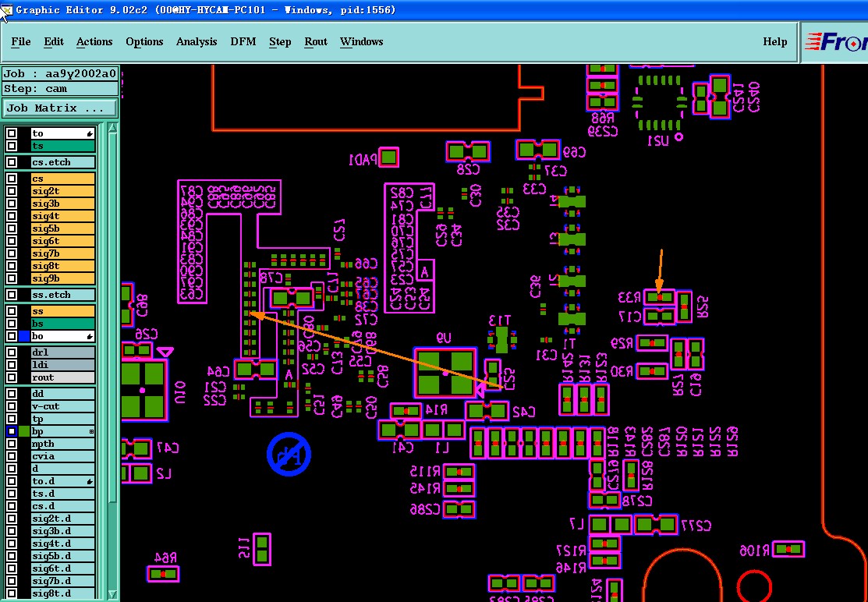Click the R64 resistor pad on the canvas
This screenshot has height=602, width=868.
tap(163, 575)
